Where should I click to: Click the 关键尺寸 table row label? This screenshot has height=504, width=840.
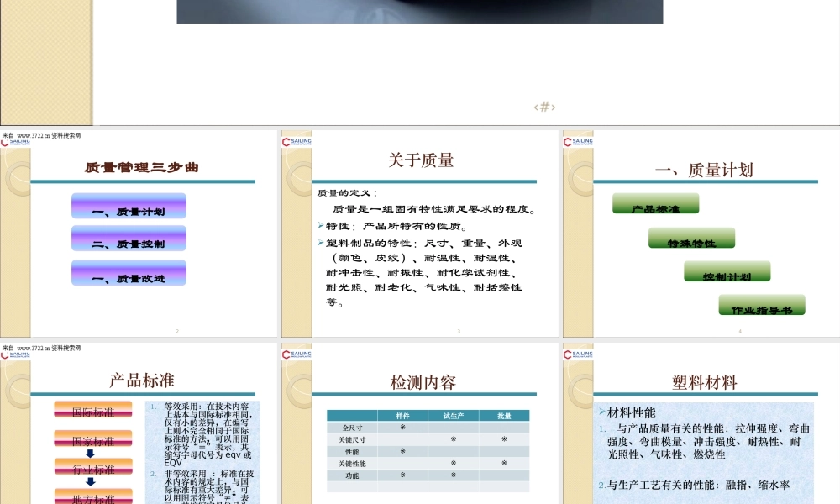click(x=352, y=439)
